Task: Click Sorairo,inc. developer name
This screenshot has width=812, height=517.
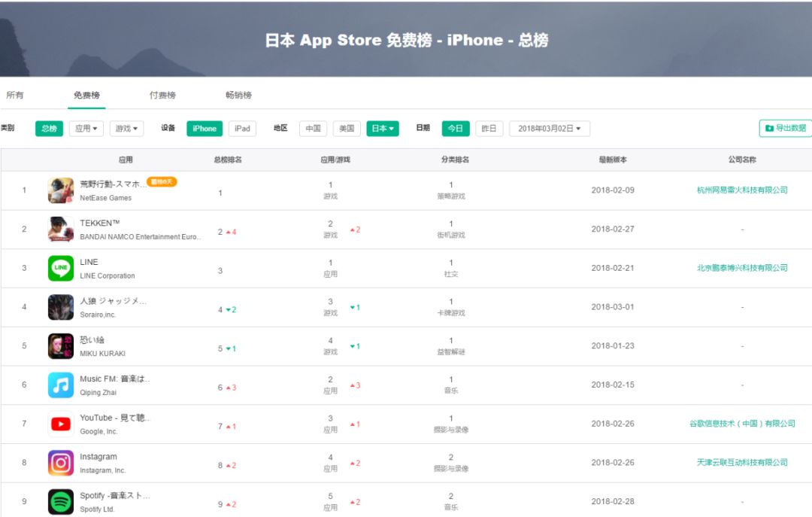Action: [x=98, y=315]
